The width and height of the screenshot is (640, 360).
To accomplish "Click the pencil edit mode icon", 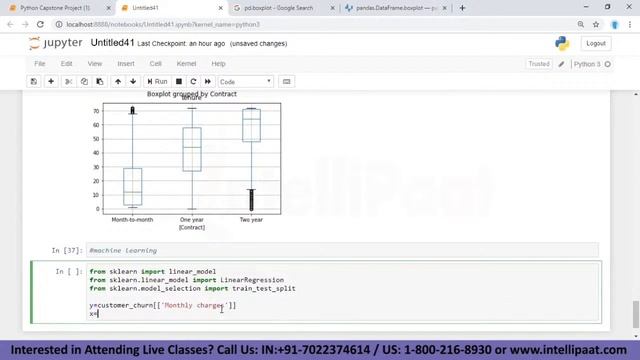I will coord(562,64).
